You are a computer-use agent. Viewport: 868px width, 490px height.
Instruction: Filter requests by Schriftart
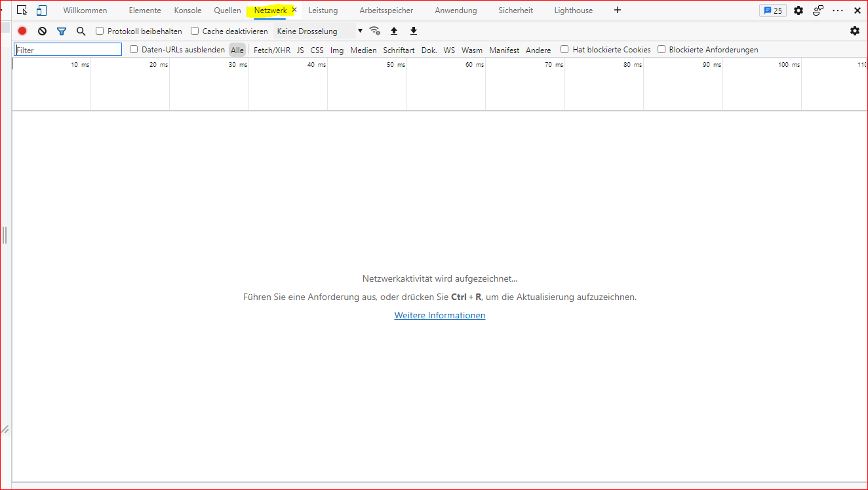tap(399, 50)
